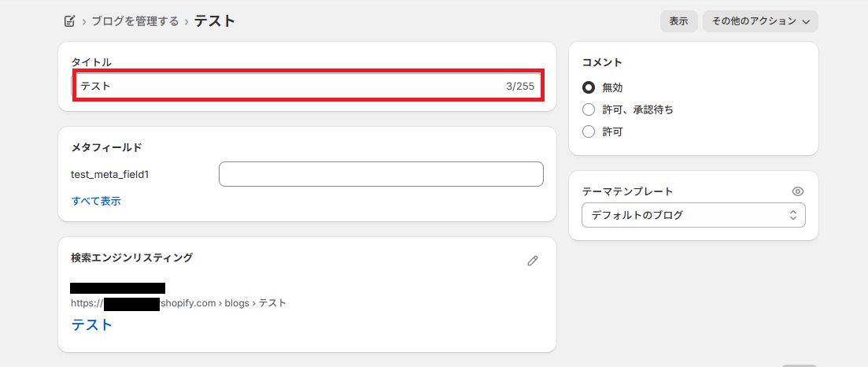Select the 無効 comment option
868x367 pixels.
point(589,87)
